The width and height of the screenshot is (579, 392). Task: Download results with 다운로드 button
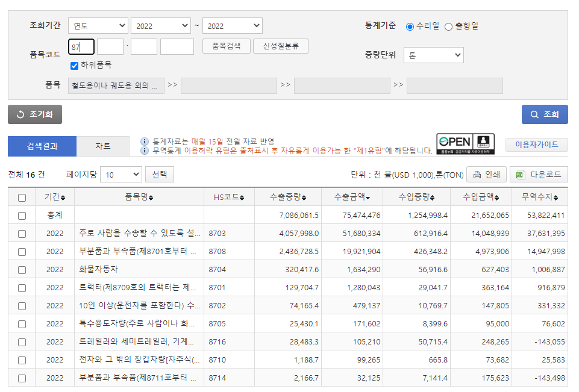point(539,174)
